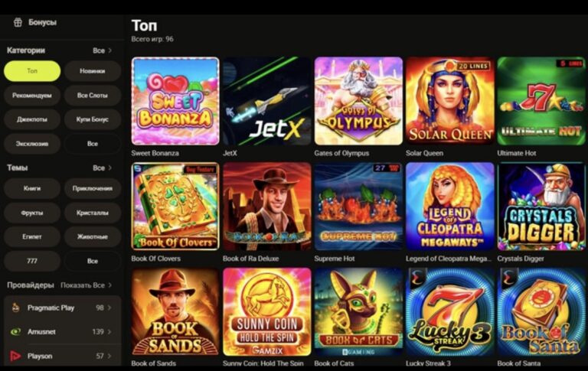The image size is (588, 371).
Task: Launch the JetX game tile
Action: pos(266,101)
